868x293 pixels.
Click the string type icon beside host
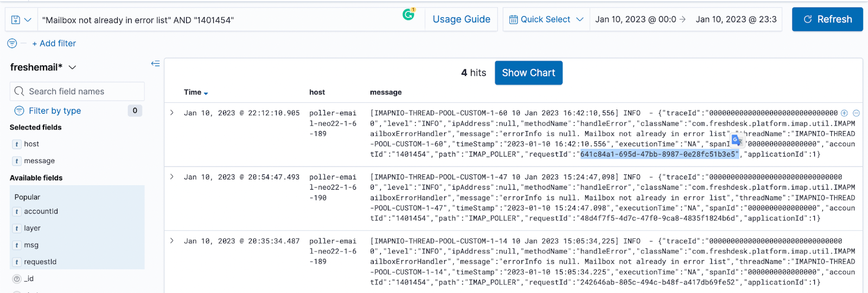click(17, 144)
